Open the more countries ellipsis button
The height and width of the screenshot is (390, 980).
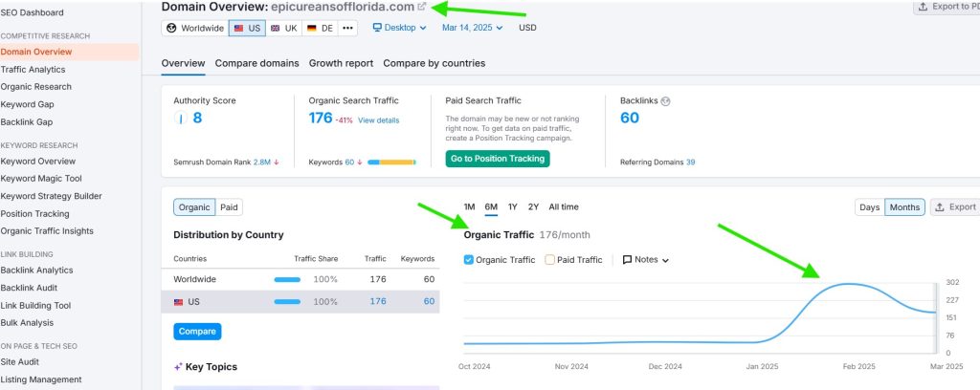(347, 28)
